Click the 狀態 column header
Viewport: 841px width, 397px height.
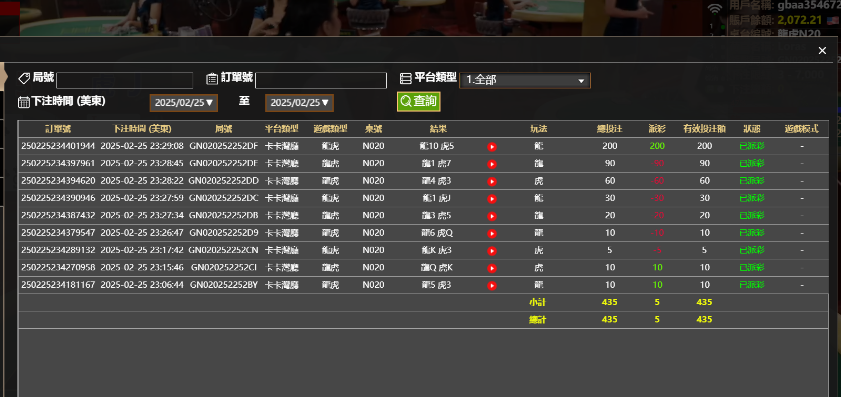click(x=751, y=129)
